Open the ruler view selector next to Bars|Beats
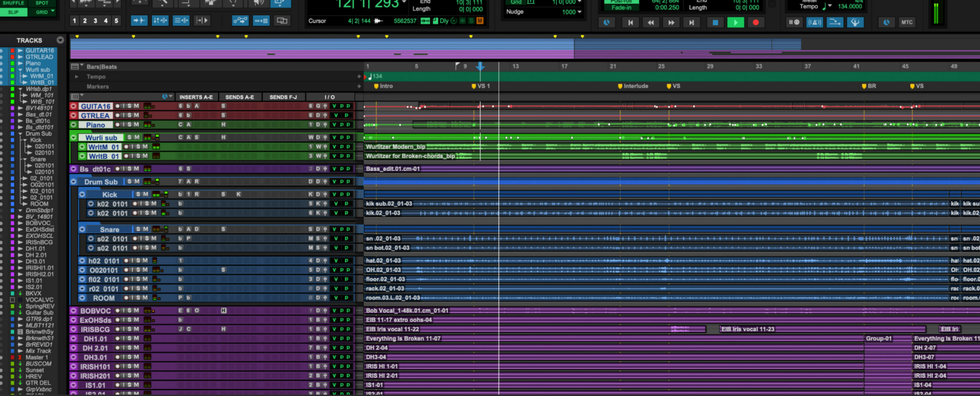The width and height of the screenshot is (980, 396). click(77, 66)
